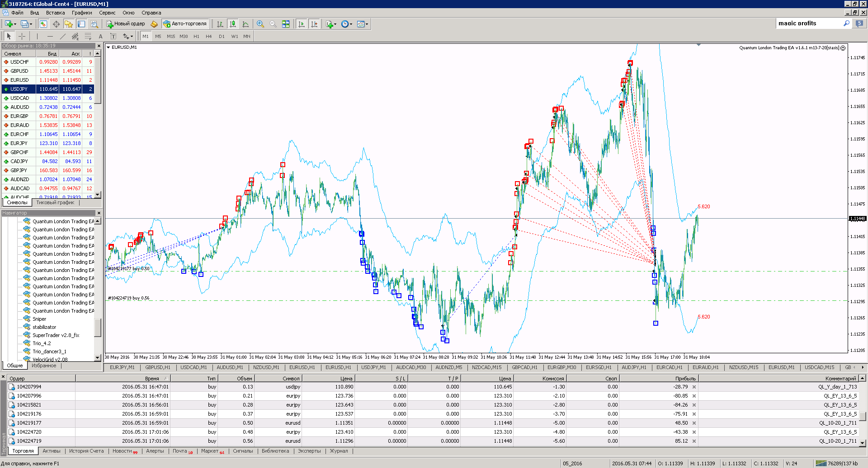
Task: Click the Новый ордер button
Action: pyautogui.click(x=126, y=24)
